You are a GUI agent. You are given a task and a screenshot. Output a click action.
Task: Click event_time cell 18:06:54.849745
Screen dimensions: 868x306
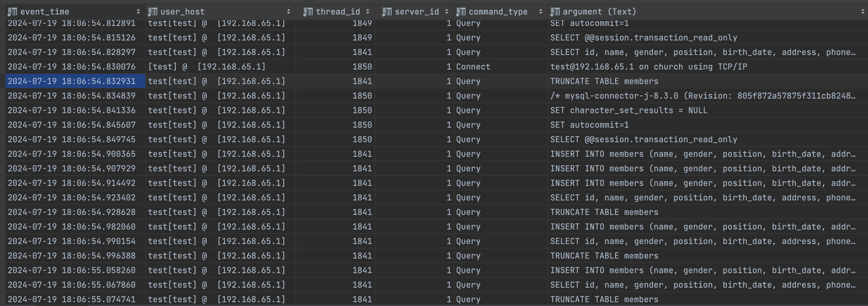(x=75, y=139)
